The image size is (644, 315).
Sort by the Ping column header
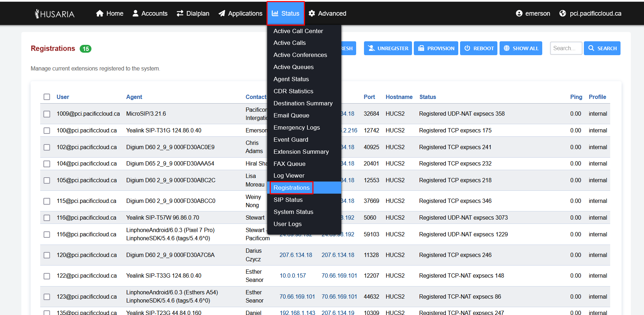[576, 97]
